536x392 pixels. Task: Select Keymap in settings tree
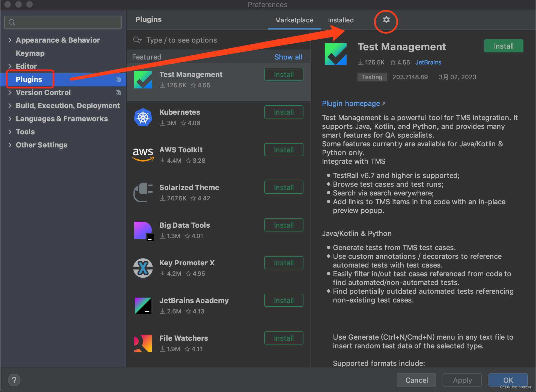tap(30, 53)
